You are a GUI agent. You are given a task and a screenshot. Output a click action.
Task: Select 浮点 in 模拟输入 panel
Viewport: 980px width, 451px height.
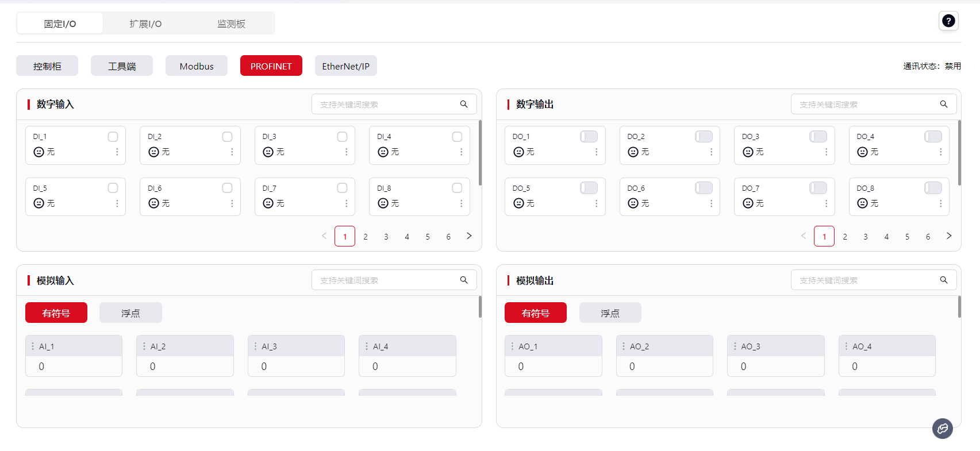pyautogui.click(x=130, y=313)
